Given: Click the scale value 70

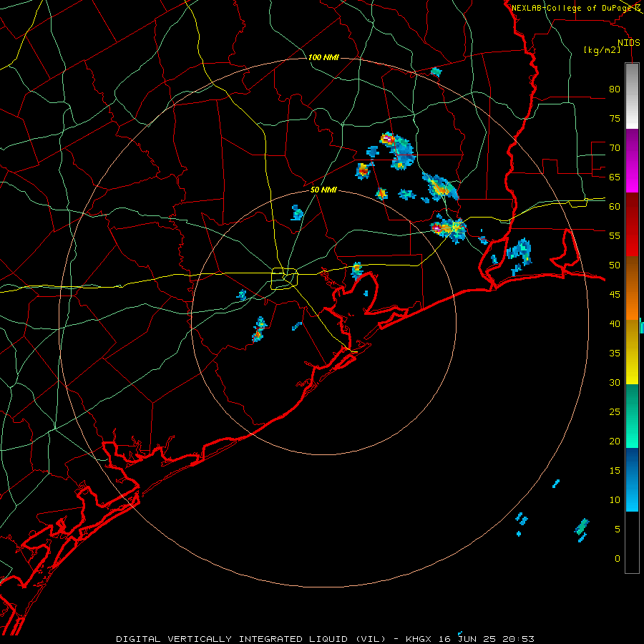Looking at the screenshot, I should tap(615, 148).
